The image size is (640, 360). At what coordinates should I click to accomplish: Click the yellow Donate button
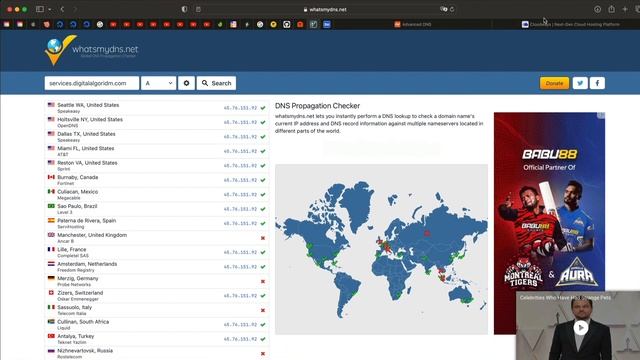click(x=554, y=83)
